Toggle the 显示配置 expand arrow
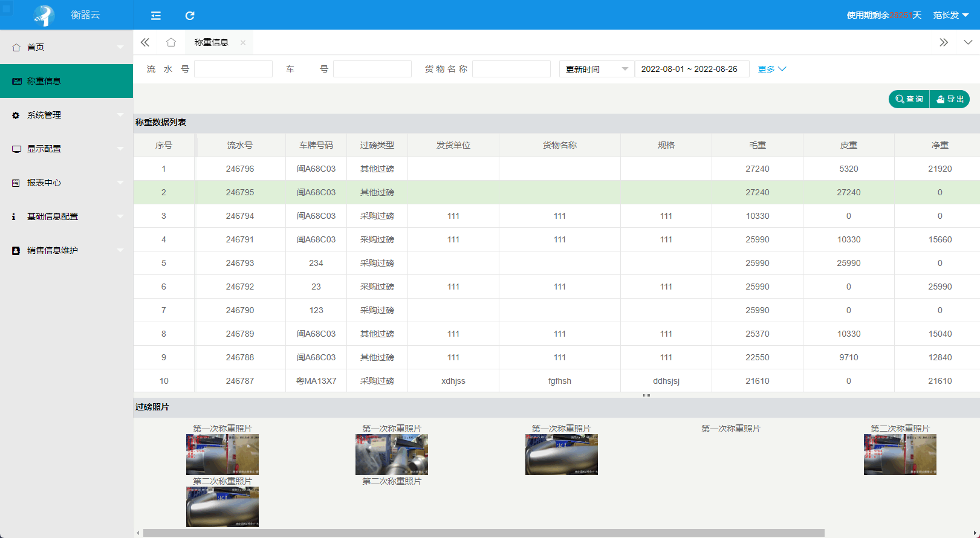This screenshot has width=980, height=538. point(120,149)
